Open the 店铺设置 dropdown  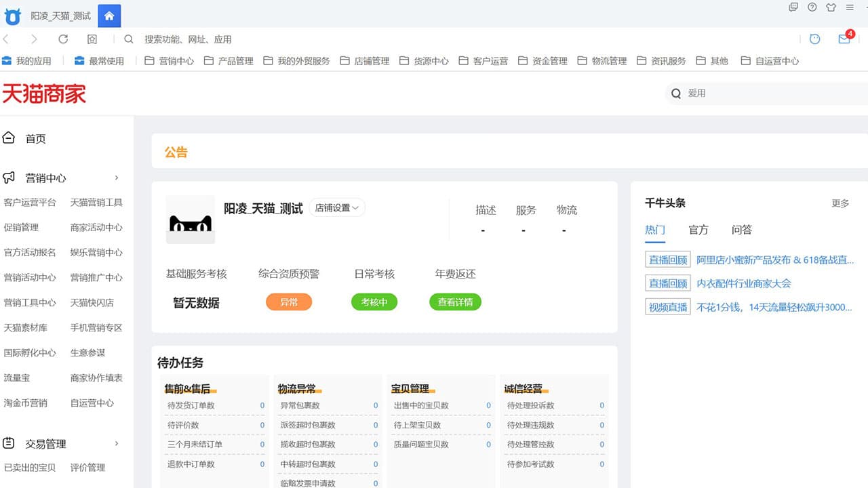pos(338,207)
